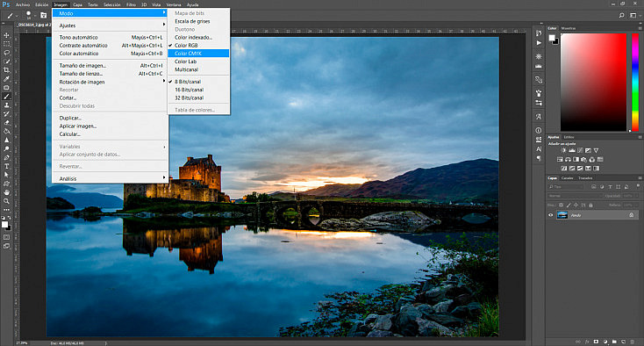Select the Eraser tool
644x346 pixels.
click(6, 122)
